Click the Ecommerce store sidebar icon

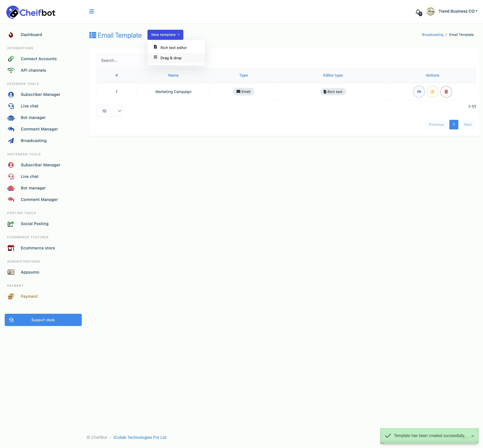tap(11, 248)
